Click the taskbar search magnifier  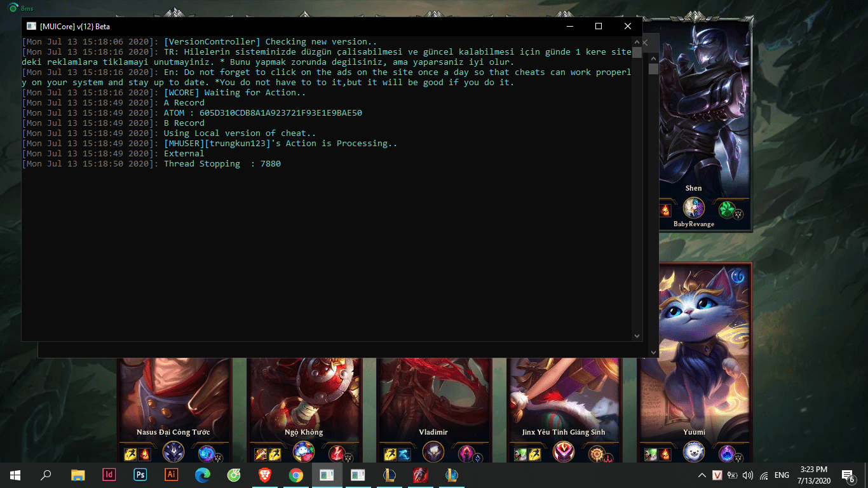46,475
